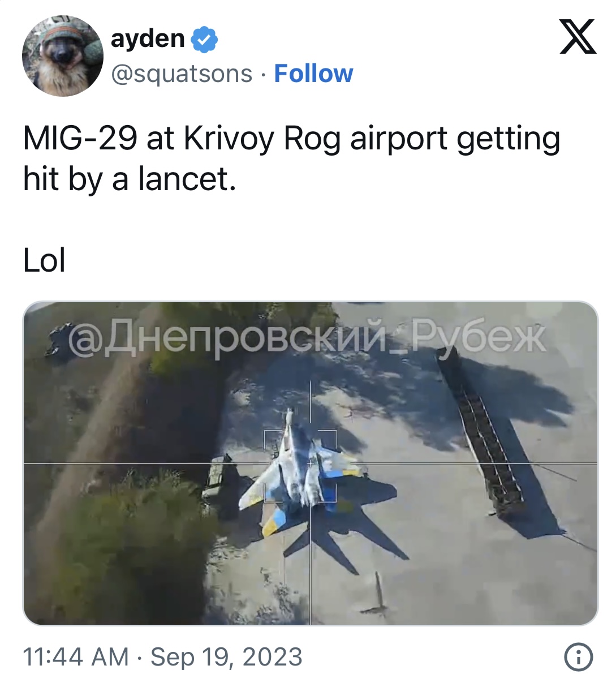The width and height of the screenshot is (616, 674).
Task: Follow the @squatsons account
Action: click(313, 74)
